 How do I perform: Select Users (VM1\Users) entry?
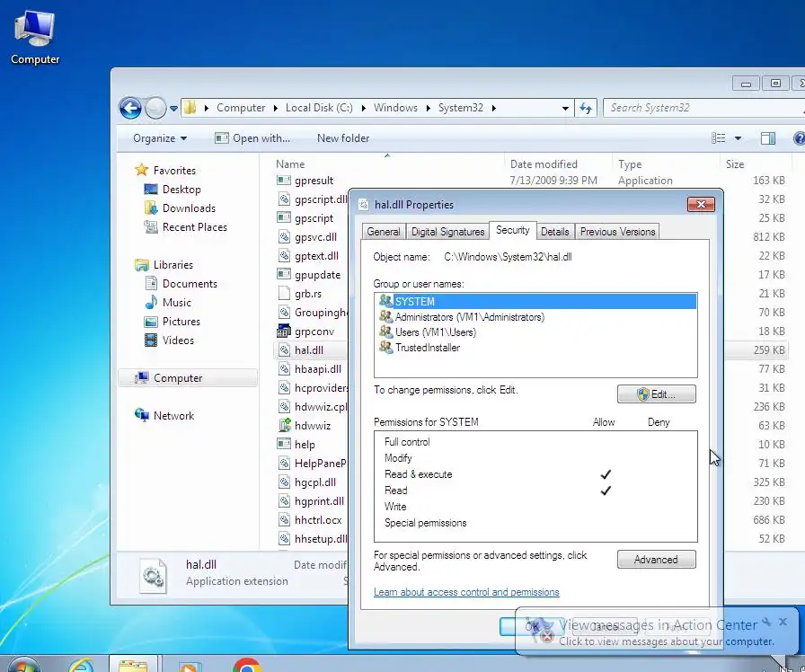436,332
